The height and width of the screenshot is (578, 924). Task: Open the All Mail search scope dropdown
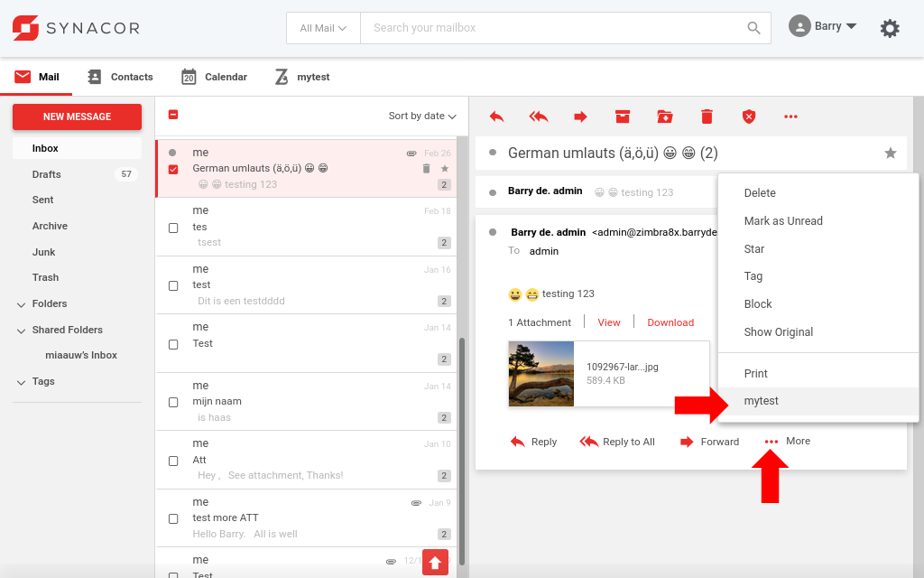(x=323, y=28)
